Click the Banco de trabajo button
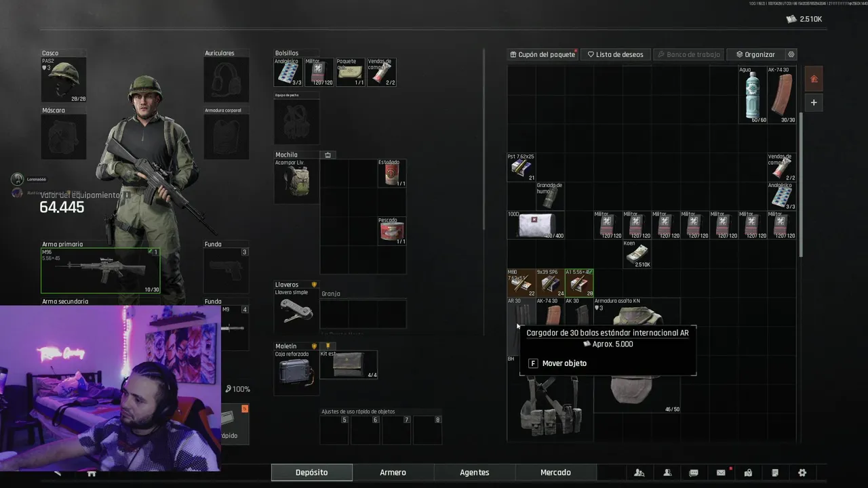Viewport: 868px width, 488px height. pyautogui.click(x=688, y=54)
